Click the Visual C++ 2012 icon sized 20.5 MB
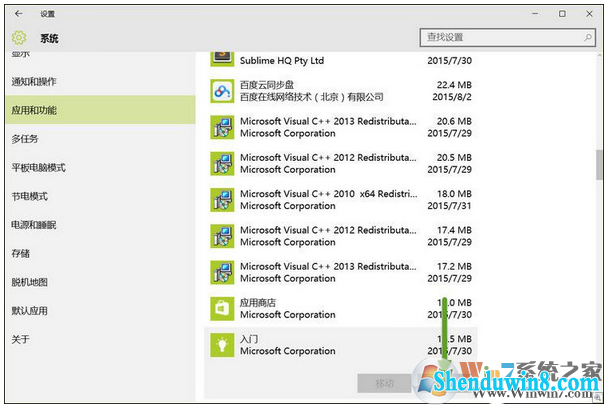This screenshot has height=407, width=609. pos(222,163)
